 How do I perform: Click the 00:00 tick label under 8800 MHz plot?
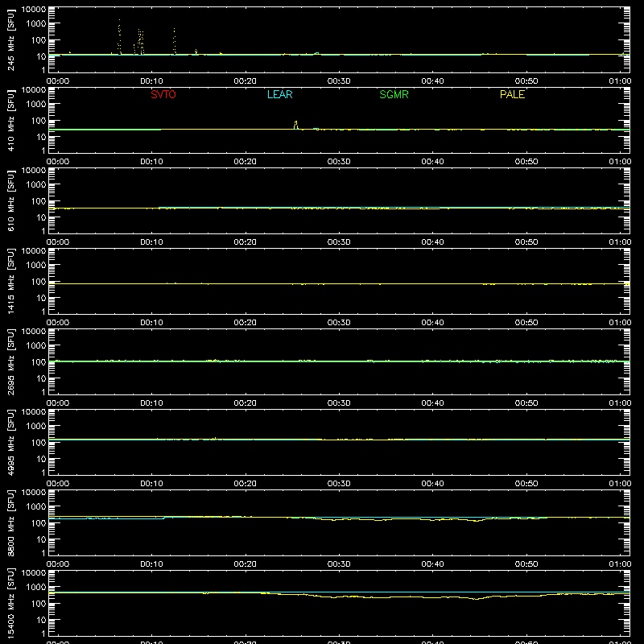(x=58, y=564)
